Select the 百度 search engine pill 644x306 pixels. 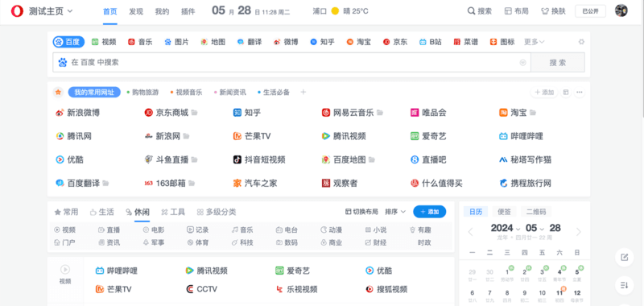(x=68, y=42)
